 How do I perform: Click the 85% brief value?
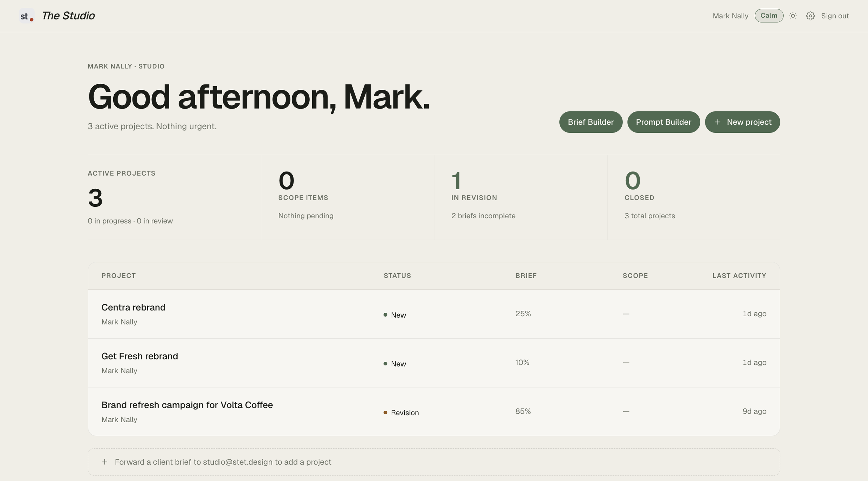pyautogui.click(x=523, y=411)
